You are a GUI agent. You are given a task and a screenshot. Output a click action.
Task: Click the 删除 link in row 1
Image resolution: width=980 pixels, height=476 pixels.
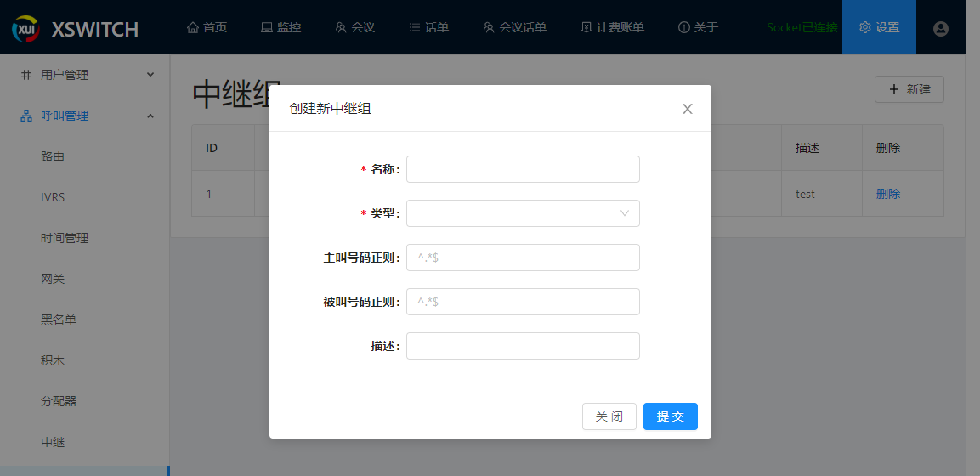888,194
